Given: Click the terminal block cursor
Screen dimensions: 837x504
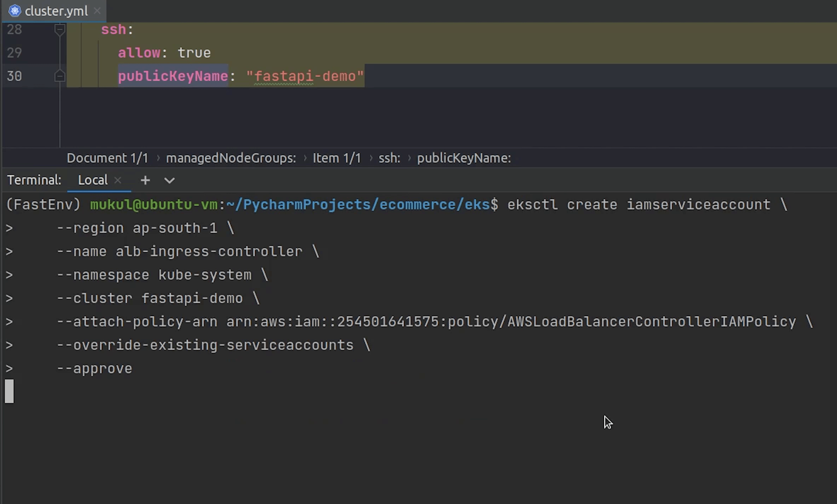Looking at the screenshot, I should point(9,391).
